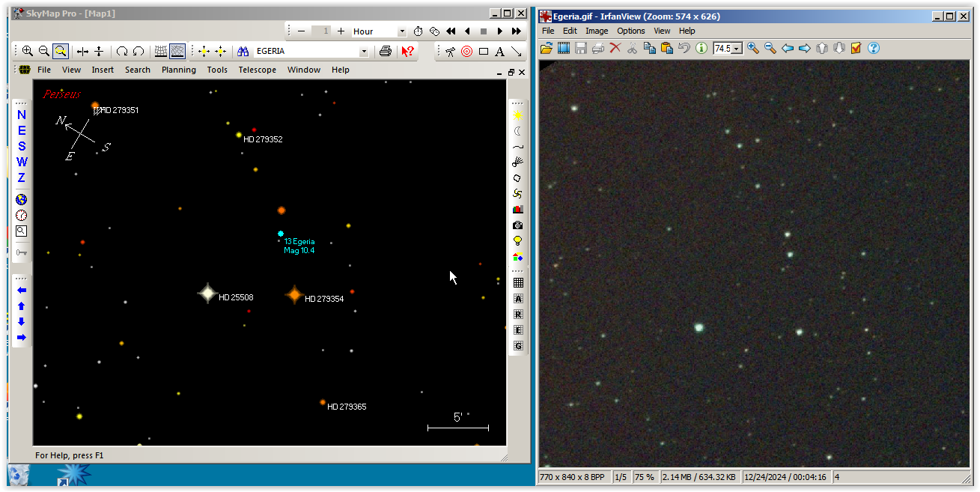The height and width of the screenshot is (492, 980).
Task: Toggle the comet display icon
Action: pos(517,162)
